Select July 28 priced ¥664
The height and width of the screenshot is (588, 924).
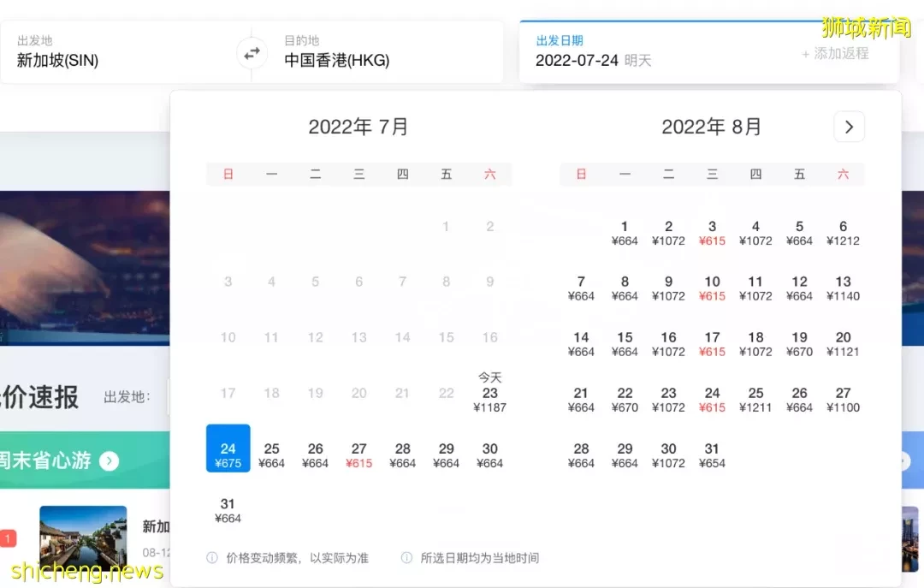click(x=402, y=455)
